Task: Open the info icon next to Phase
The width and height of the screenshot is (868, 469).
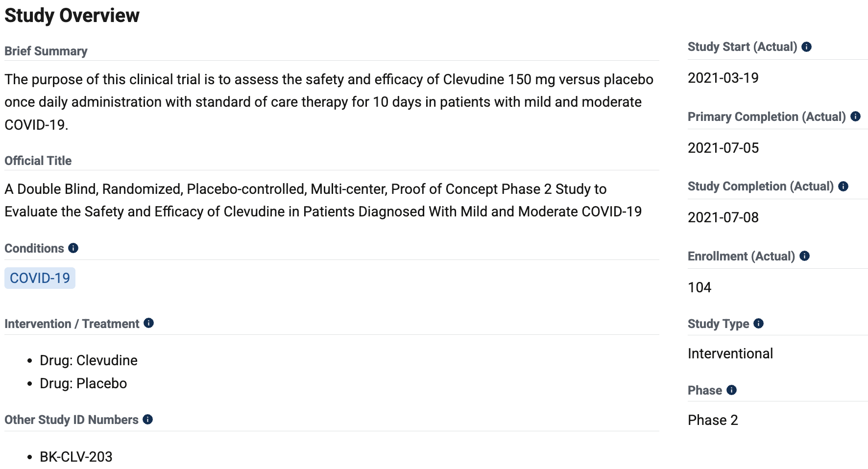Action: click(731, 390)
